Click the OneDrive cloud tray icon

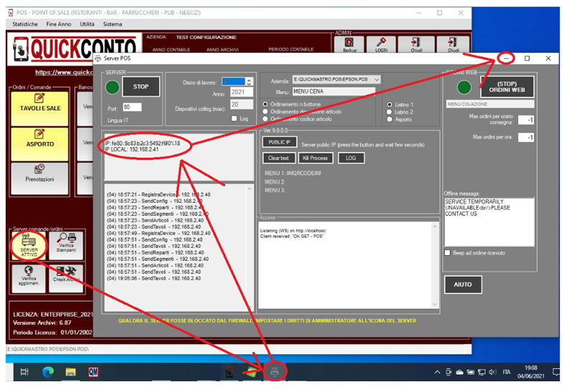[459, 372]
